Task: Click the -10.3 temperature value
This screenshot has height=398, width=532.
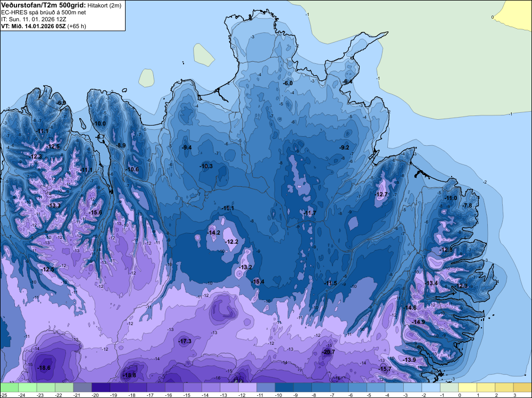Action: pyautogui.click(x=206, y=166)
